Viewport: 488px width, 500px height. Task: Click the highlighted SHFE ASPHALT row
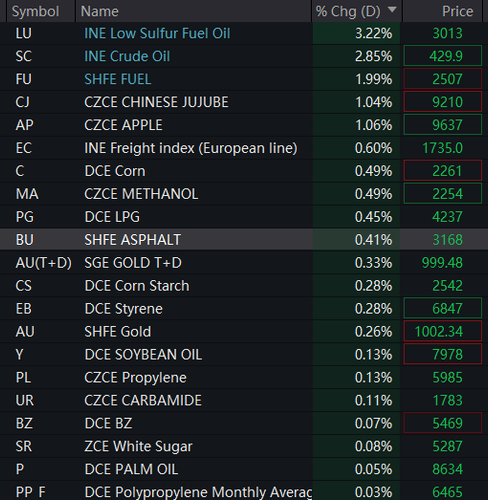pyautogui.click(x=244, y=240)
